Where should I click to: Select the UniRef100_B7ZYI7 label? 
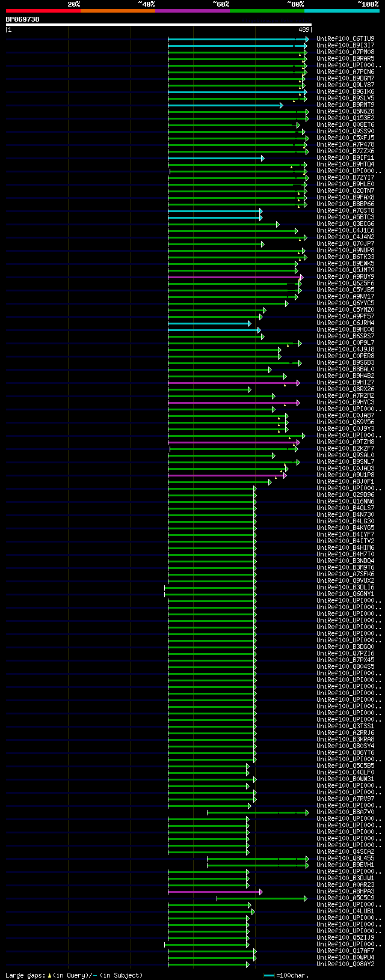pyautogui.click(x=345, y=178)
